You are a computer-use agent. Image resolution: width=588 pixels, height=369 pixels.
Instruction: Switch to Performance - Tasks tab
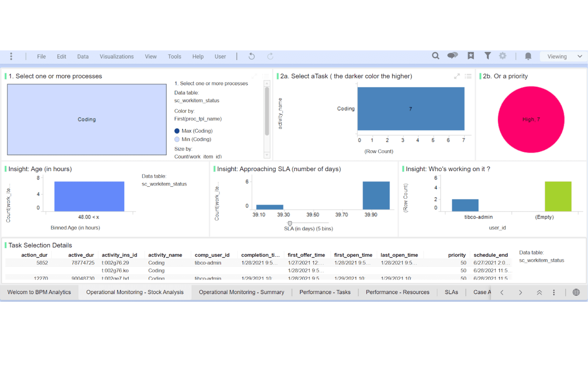pos(325,292)
